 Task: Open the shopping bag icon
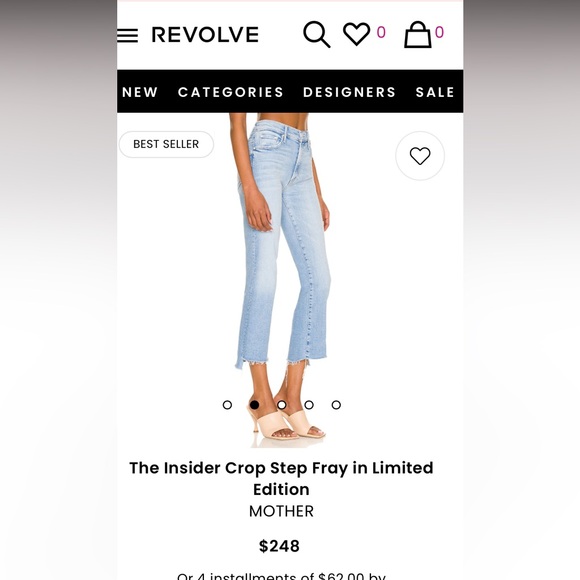click(418, 34)
